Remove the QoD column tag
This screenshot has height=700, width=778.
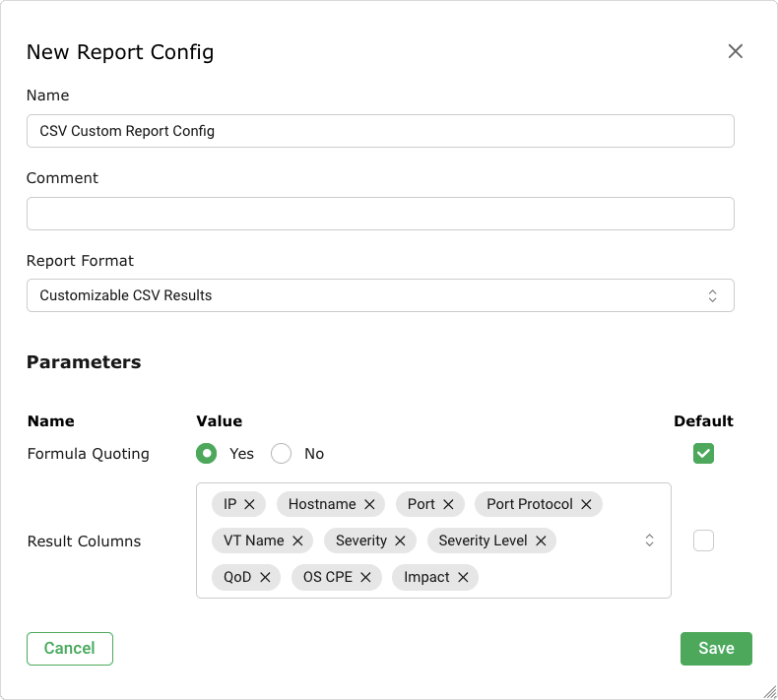[x=265, y=577]
